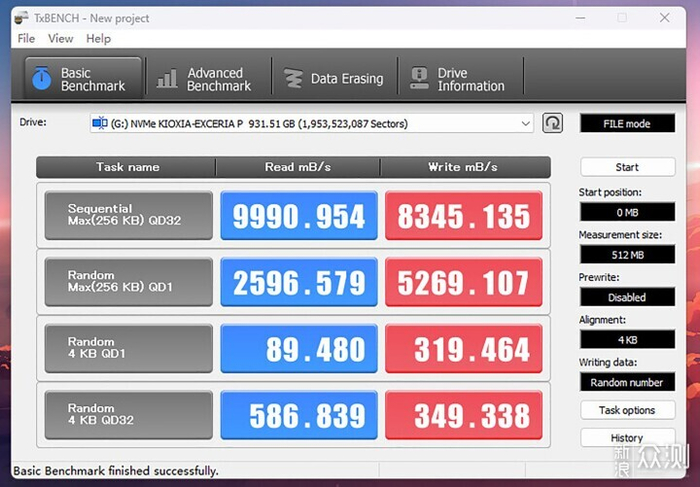Click the Write mB/s column header
The width and height of the screenshot is (700, 487).
pos(465,167)
